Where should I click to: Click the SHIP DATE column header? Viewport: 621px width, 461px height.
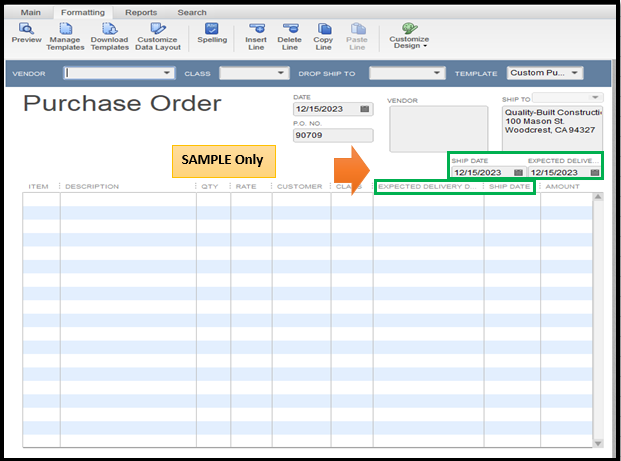[509, 187]
